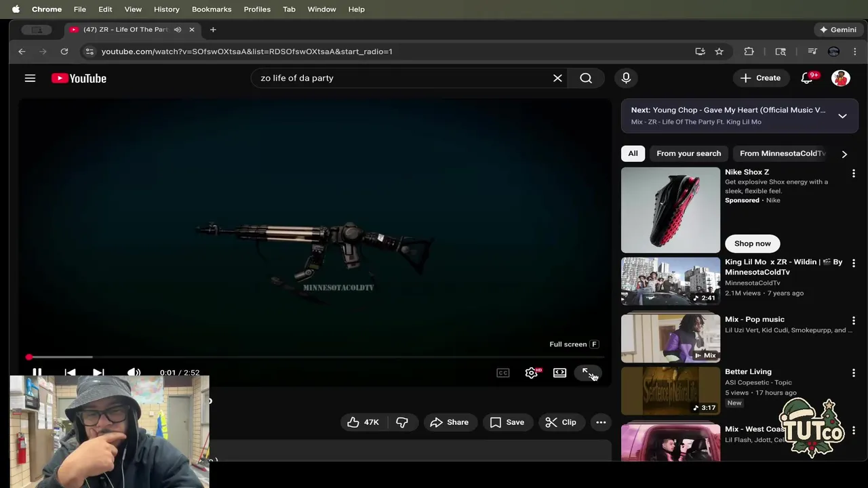Like the video with 47K likes
868x488 pixels.
(363, 422)
